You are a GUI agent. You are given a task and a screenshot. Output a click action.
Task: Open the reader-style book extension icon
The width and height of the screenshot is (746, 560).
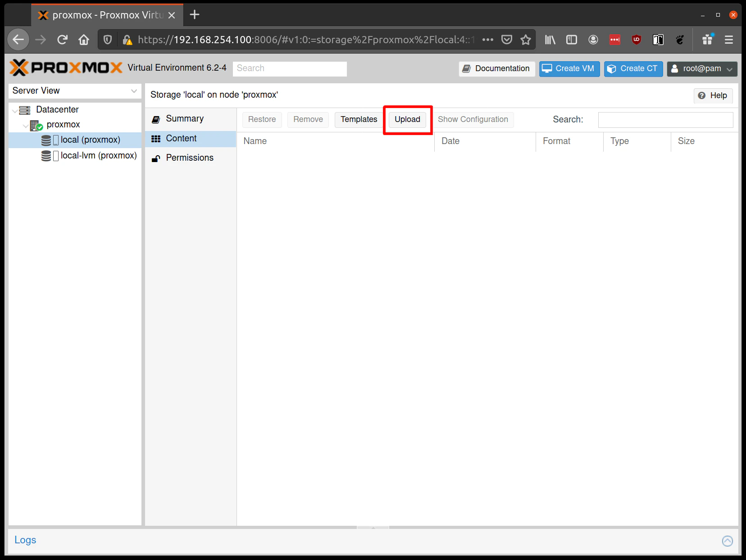[x=658, y=40]
